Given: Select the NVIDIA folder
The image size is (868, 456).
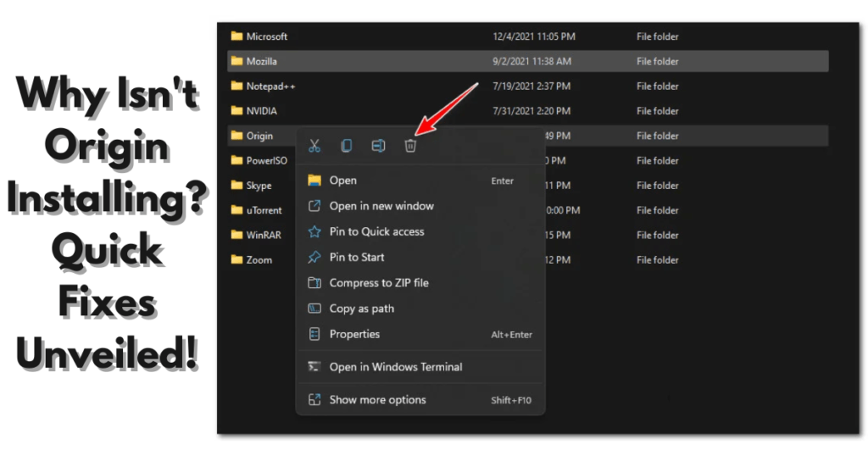Looking at the screenshot, I should click(x=527, y=111).
